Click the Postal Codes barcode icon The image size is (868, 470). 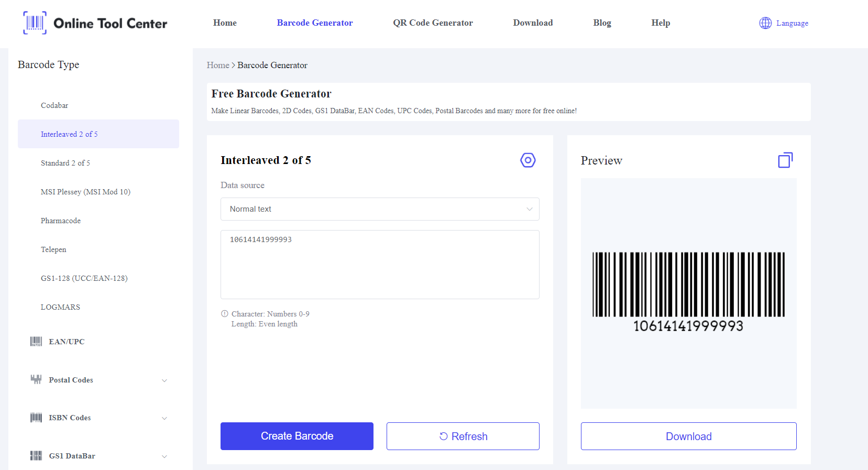click(x=36, y=379)
